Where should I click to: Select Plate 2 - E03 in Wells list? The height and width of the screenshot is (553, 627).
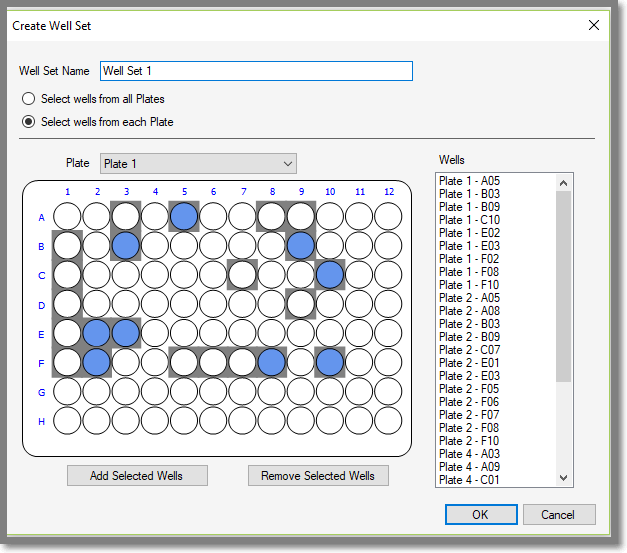[469, 376]
